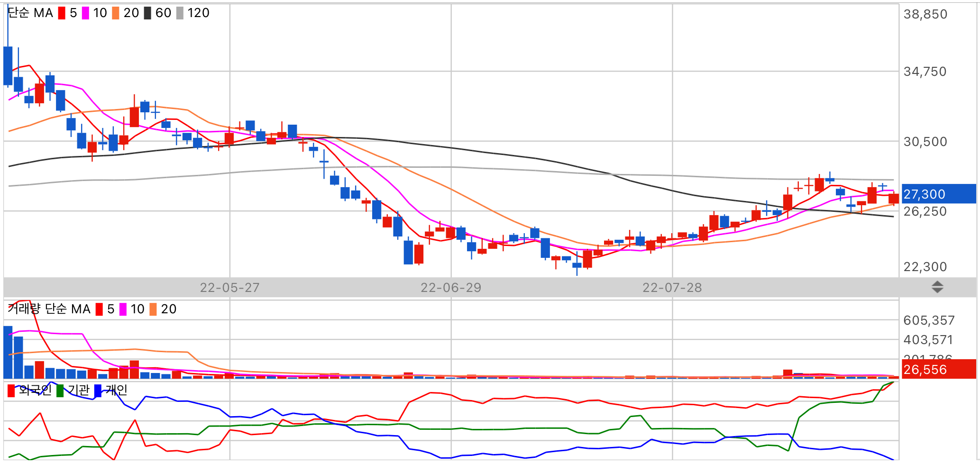The height and width of the screenshot is (464, 980).
Task: Click the black 60-day MA color swatch
Action: point(147,13)
